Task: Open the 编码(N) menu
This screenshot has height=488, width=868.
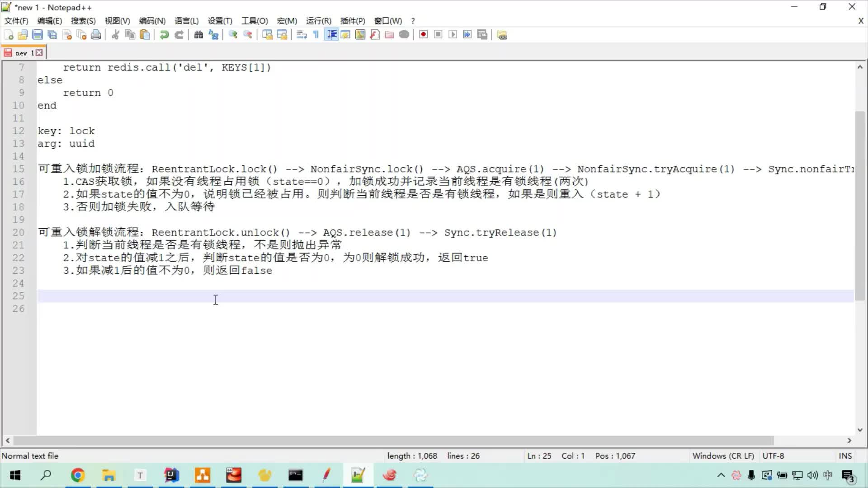Action: coord(152,21)
